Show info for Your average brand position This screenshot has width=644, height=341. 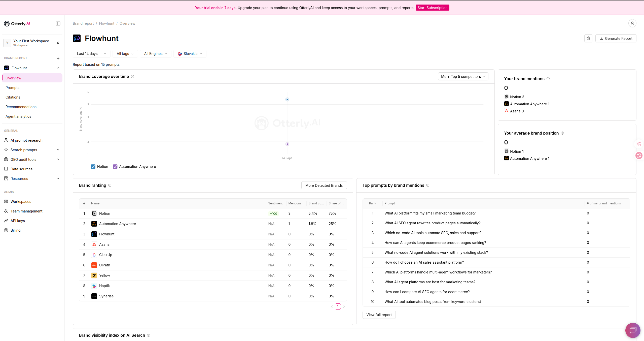pyautogui.click(x=562, y=133)
